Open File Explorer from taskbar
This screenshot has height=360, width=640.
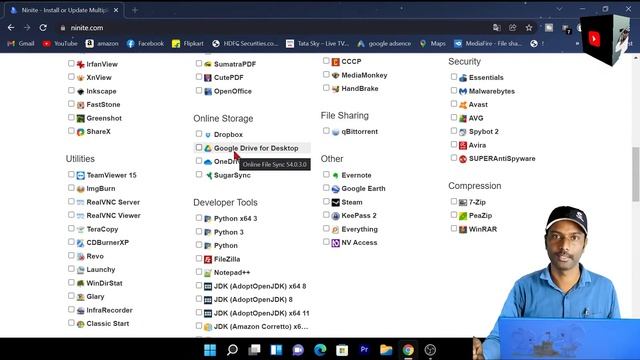[386, 350]
